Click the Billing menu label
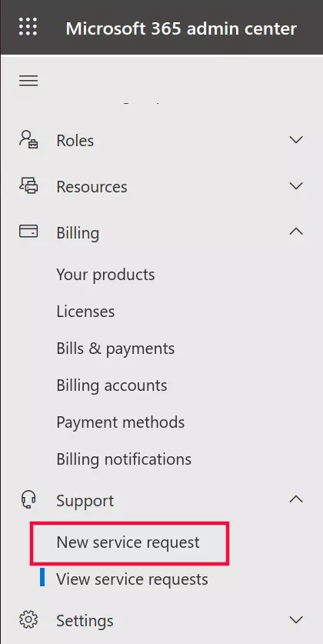 pyautogui.click(x=78, y=233)
